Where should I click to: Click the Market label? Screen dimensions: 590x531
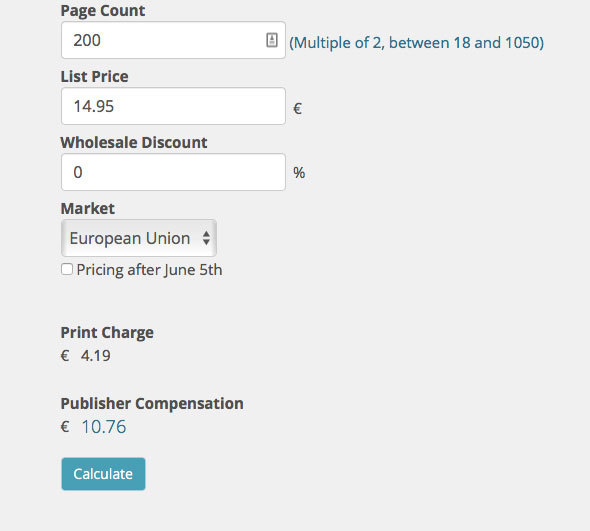[x=88, y=208]
